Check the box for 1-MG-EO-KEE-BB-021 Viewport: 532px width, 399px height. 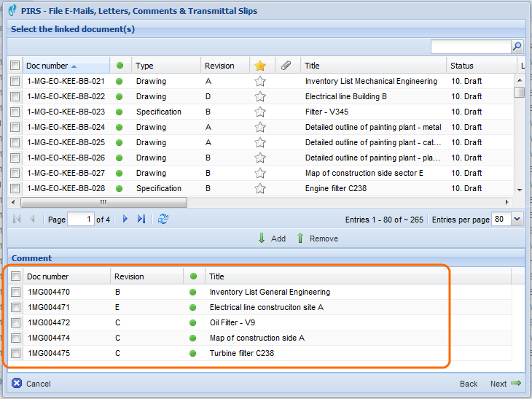click(15, 81)
